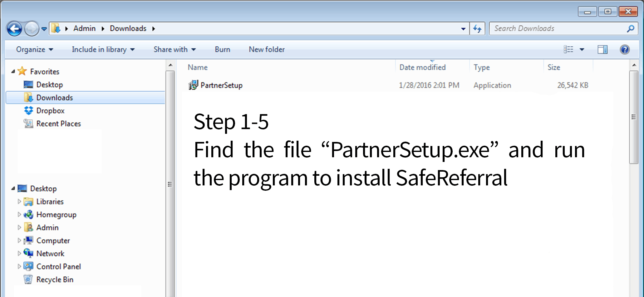Sort files by Date modified column
644x297 pixels.
click(422, 67)
